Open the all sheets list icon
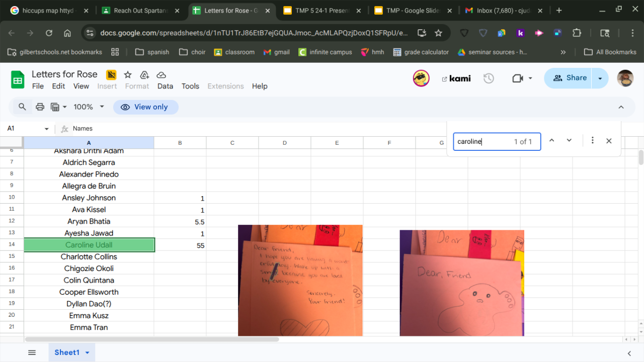This screenshot has height=362, width=644. [32, 352]
